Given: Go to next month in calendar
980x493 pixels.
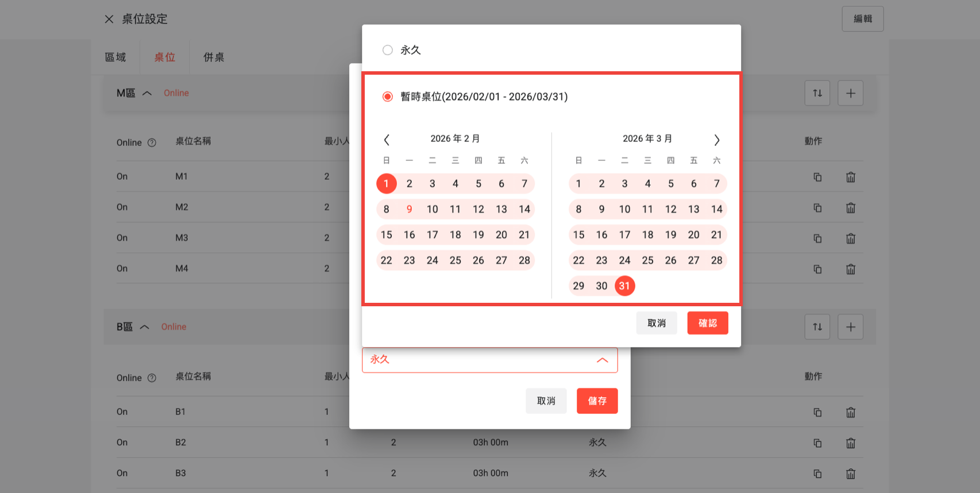Looking at the screenshot, I should (716, 140).
